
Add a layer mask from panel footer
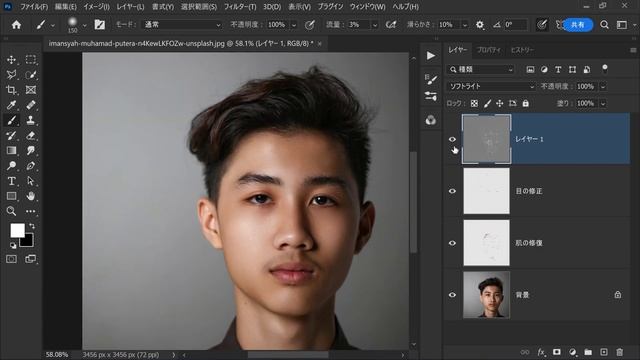point(557,352)
